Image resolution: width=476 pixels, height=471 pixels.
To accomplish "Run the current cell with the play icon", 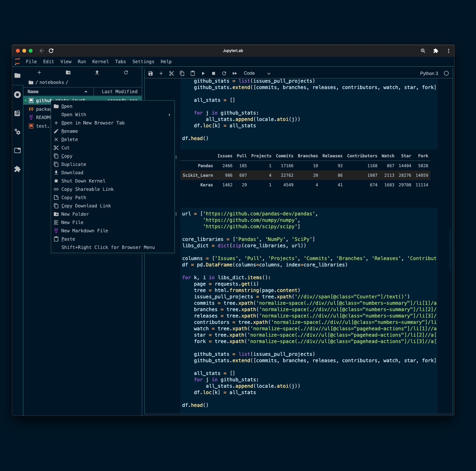I will tap(203, 73).
